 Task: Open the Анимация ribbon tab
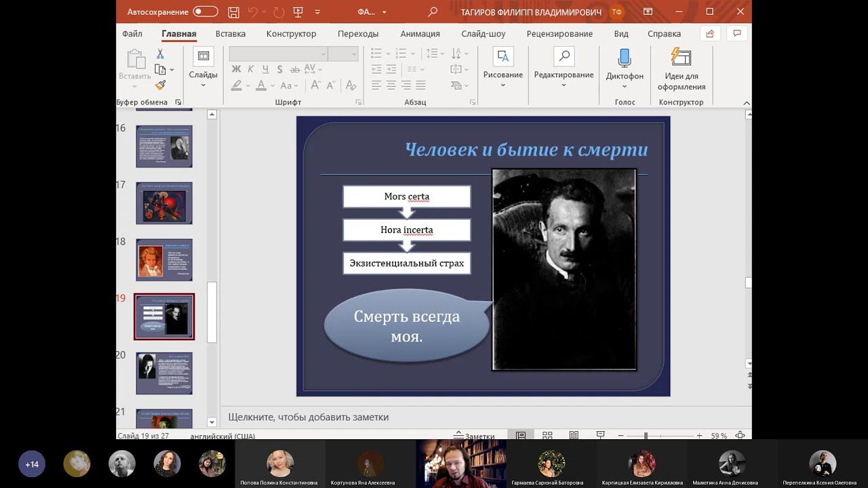[x=420, y=34]
